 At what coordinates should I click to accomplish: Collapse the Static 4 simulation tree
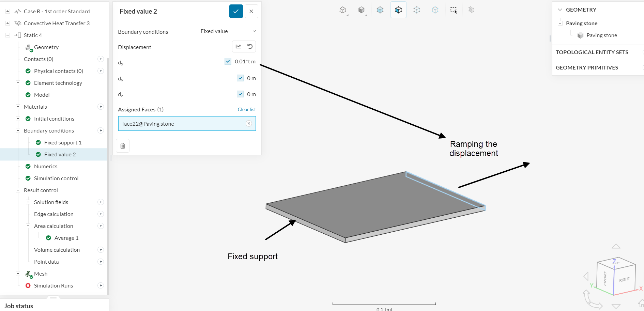(7, 35)
